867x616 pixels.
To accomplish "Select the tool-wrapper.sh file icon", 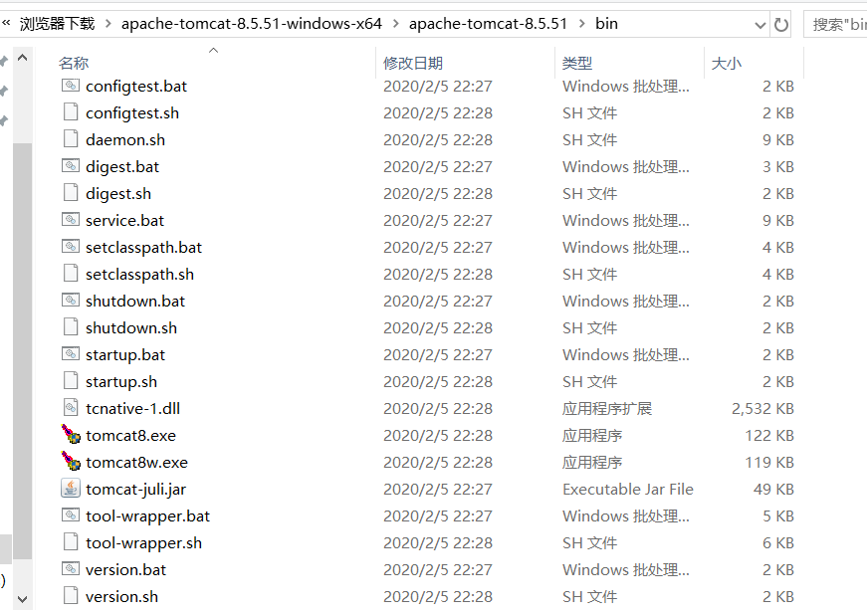I will [71, 542].
